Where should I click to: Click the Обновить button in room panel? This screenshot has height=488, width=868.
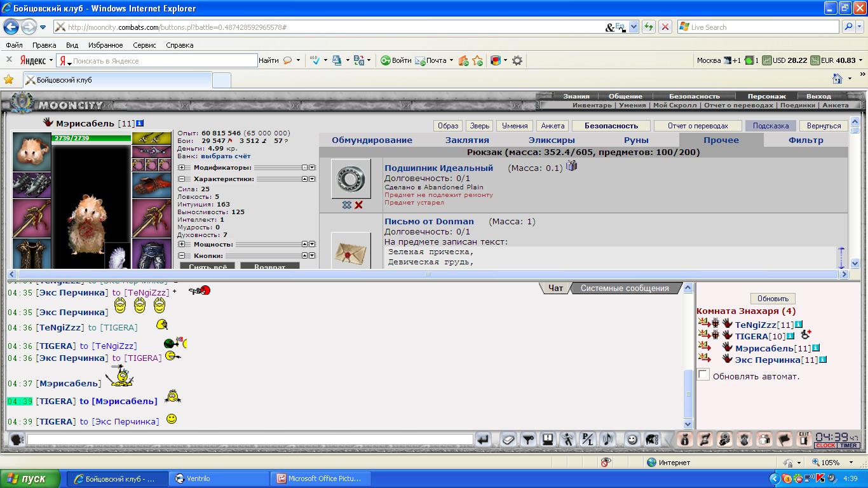coord(773,299)
